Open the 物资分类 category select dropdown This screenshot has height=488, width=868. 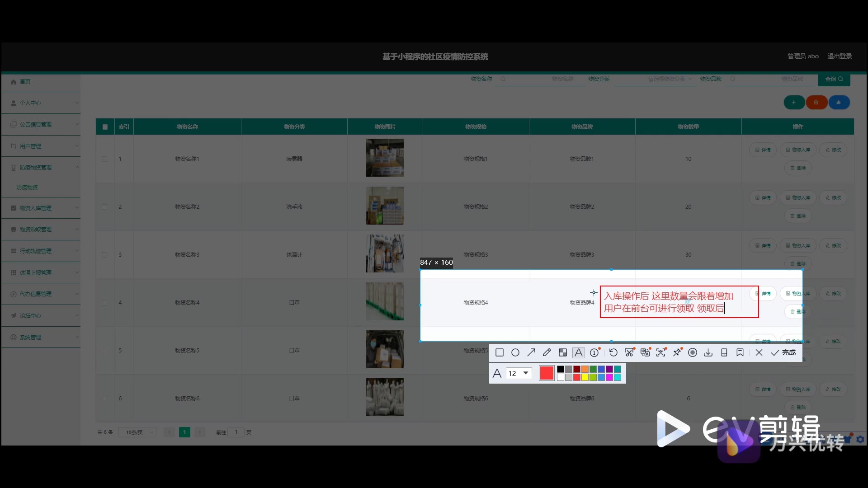click(x=655, y=79)
